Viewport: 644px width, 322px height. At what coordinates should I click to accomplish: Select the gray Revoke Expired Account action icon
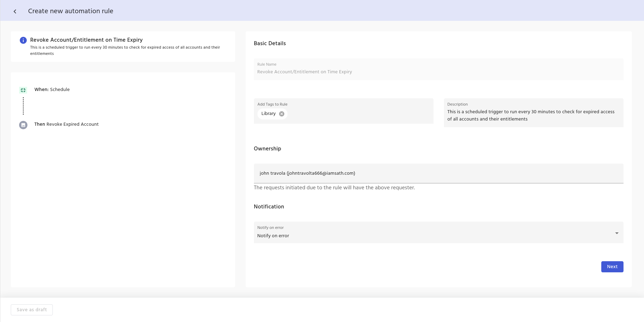[x=23, y=125]
